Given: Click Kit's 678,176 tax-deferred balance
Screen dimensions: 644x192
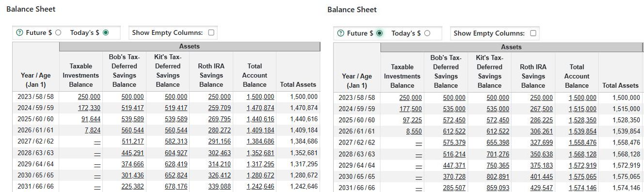Looking at the screenshot, I should tap(176, 186).
